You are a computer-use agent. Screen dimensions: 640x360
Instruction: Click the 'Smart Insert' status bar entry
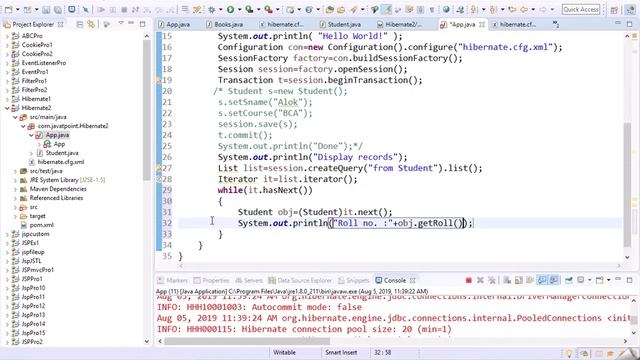tap(341, 352)
